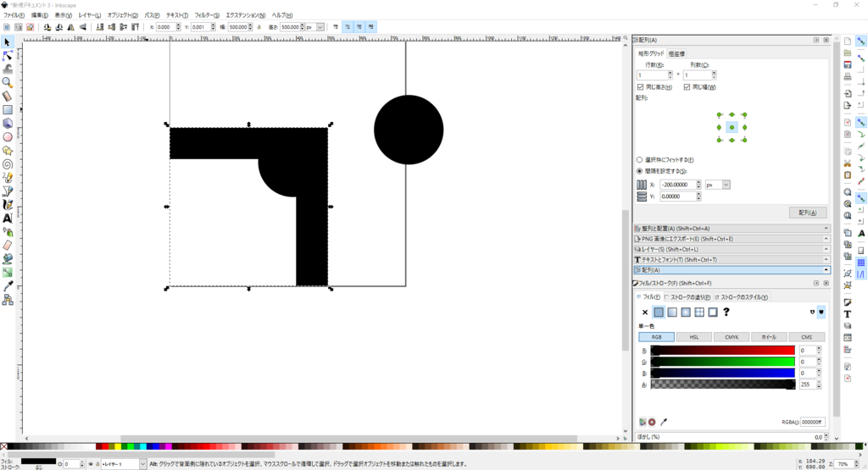The image size is (868, 470).
Task: Switch color mode to CMYK
Action: [732, 337]
